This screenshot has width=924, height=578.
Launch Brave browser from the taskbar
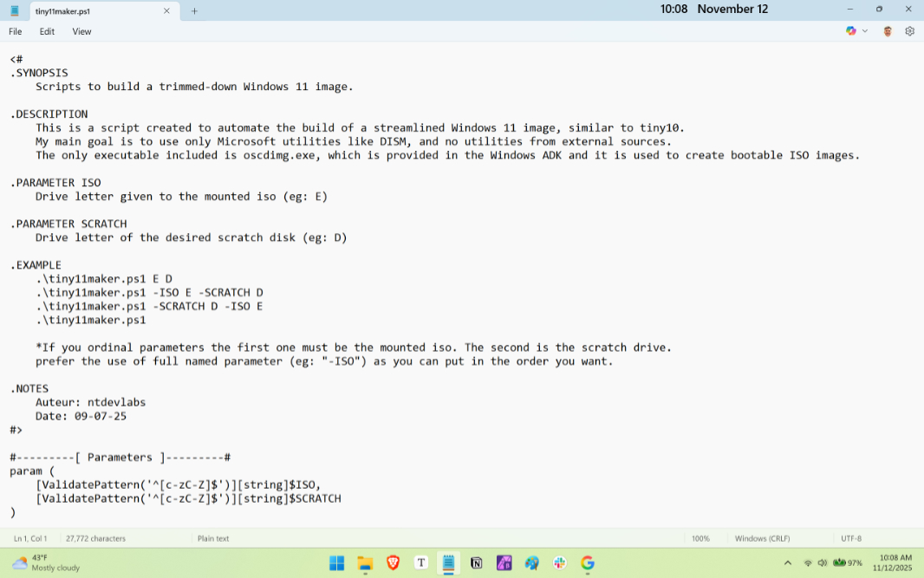click(393, 562)
